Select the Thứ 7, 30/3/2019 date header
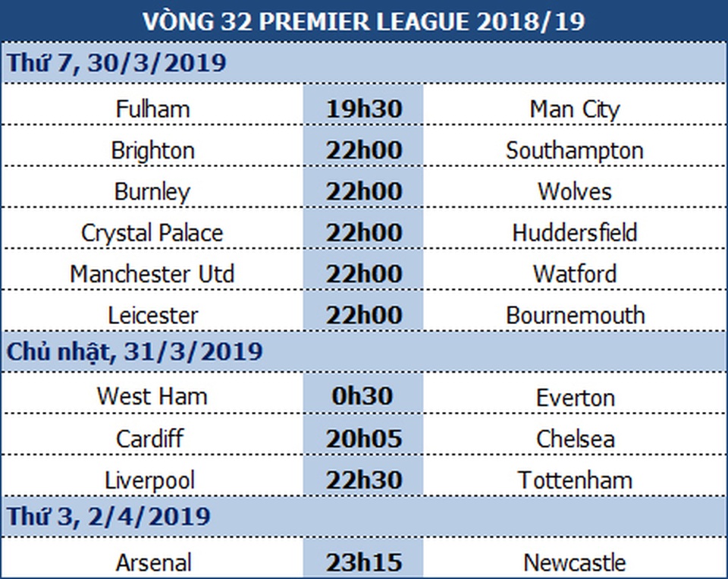The height and width of the screenshot is (579, 728). pos(117,63)
